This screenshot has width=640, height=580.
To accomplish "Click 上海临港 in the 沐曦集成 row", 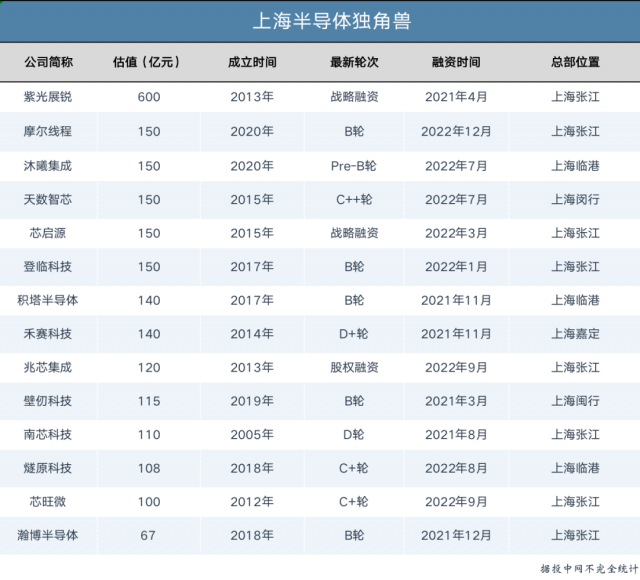I will [576, 166].
